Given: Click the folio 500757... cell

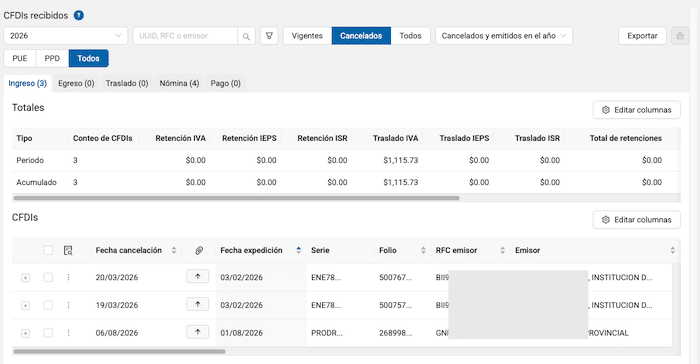Looking at the screenshot, I should (x=396, y=305).
